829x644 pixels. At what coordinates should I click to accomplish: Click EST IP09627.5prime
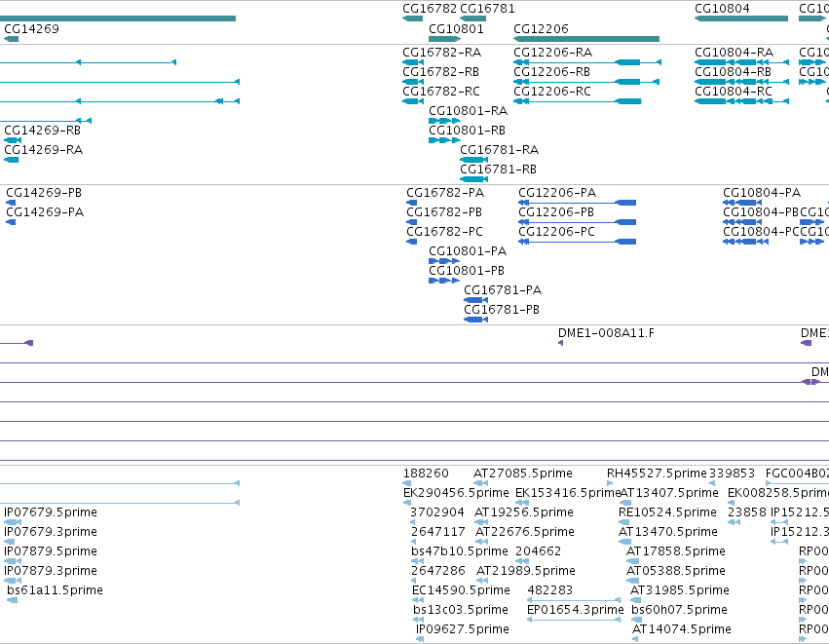[463, 629]
